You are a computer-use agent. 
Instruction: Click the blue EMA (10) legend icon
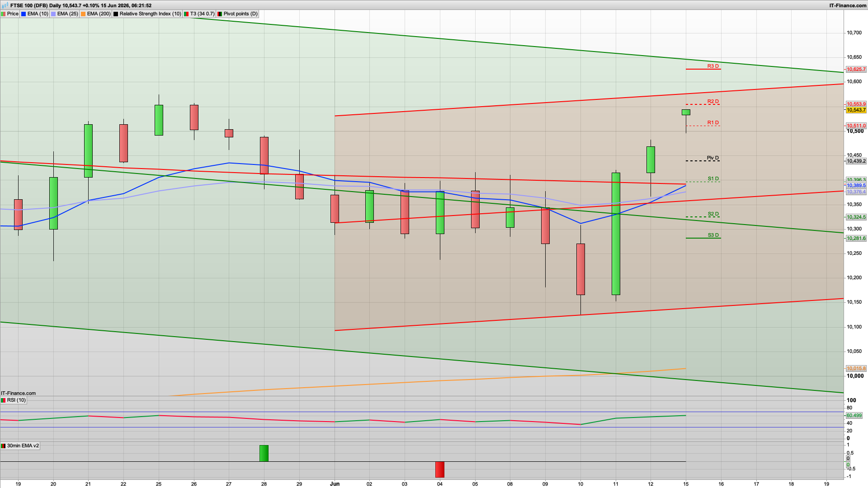(24, 14)
